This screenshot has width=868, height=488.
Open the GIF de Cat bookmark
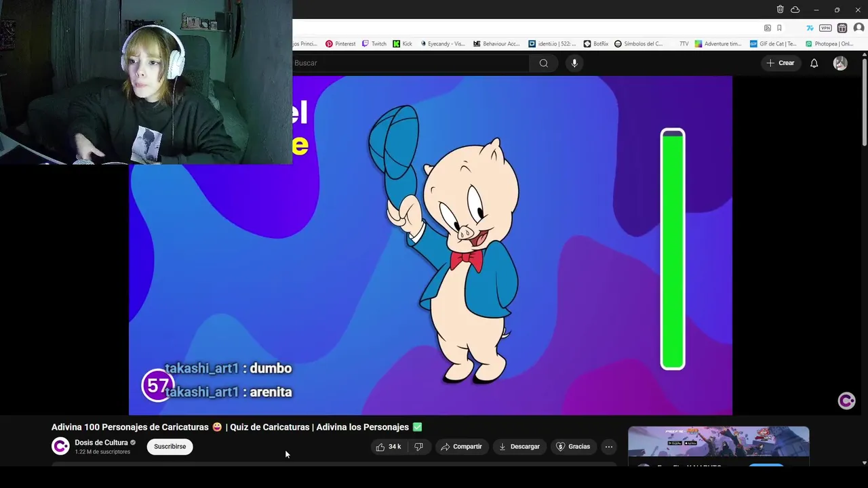[x=774, y=44]
